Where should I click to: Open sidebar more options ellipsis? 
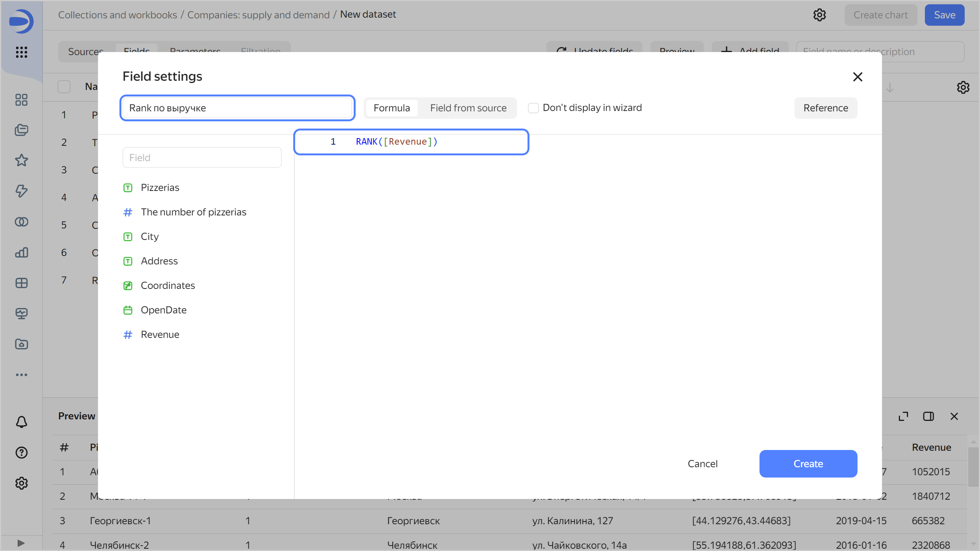21,375
